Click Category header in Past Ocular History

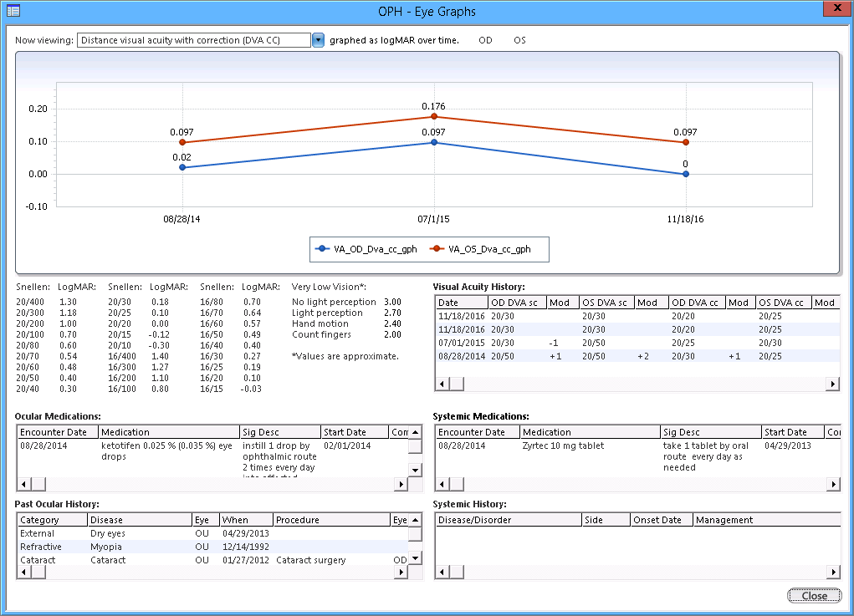(x=53, y=520)
